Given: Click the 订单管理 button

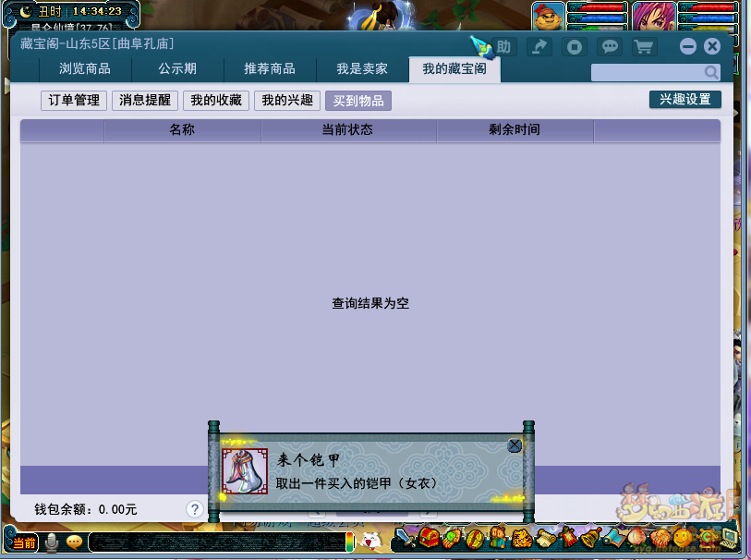Looking at the screenshot, I should (74, 100).
